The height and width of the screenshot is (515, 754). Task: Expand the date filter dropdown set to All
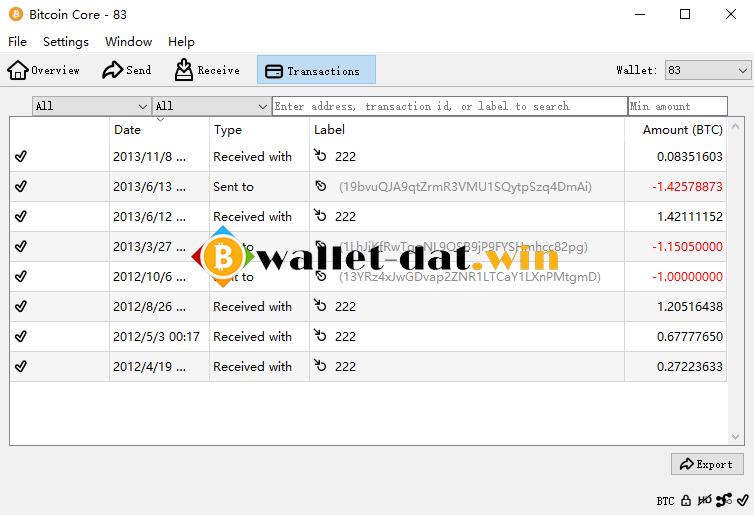pos(91,106)
